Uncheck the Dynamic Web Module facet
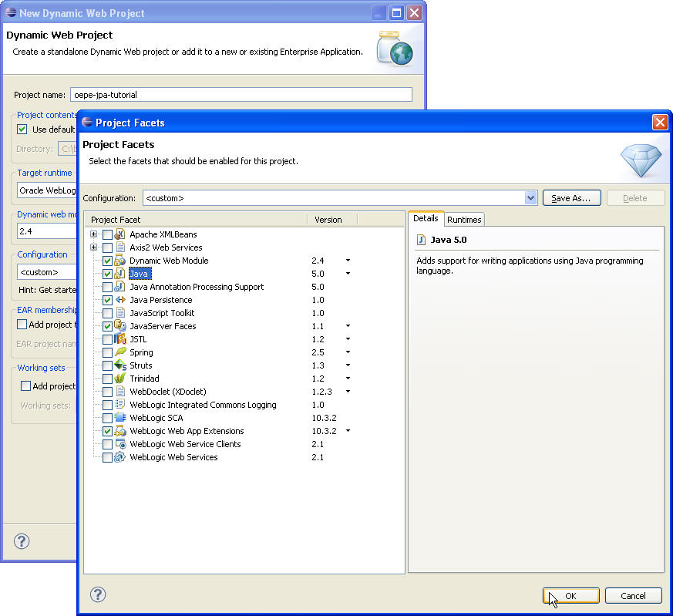The height and width of the screenshot is (616, 673). (107, 261)
